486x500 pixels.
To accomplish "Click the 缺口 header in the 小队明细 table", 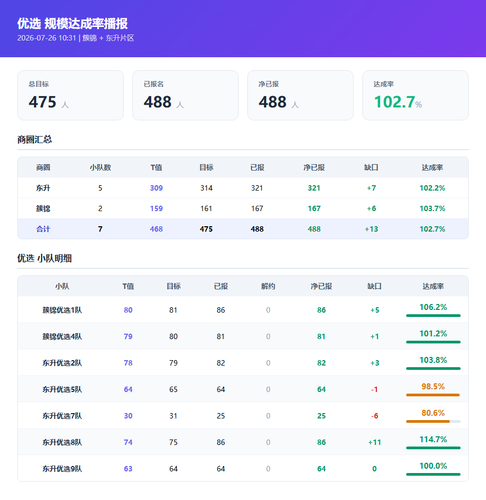I will click(374, 286).
